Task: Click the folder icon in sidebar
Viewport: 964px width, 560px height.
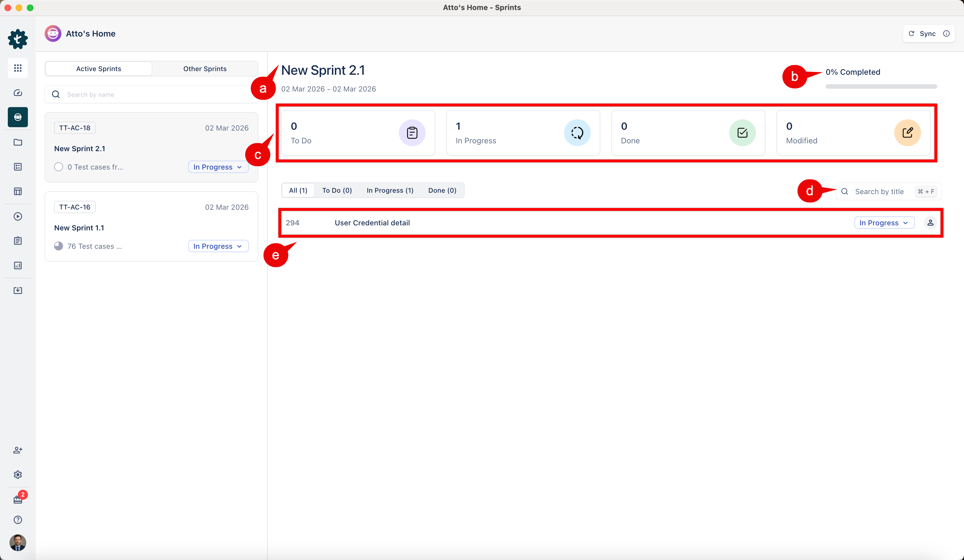Action: (x=18, y=142)
